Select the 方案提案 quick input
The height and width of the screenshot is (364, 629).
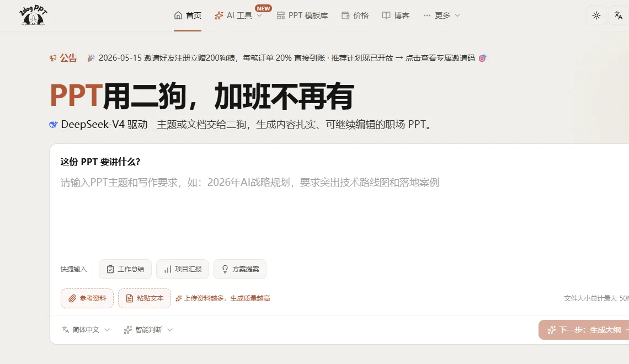240,269
